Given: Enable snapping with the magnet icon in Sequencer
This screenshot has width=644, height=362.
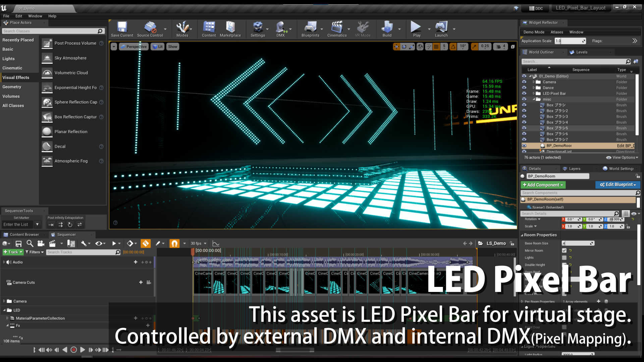Looking at the screenshot, I should [x=174, y=243].
